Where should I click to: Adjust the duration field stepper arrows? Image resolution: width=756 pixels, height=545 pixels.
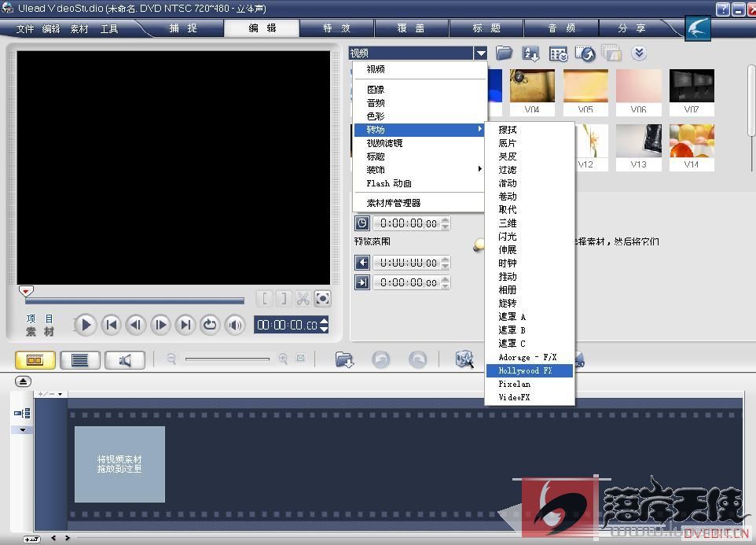(x=446, y=223)
